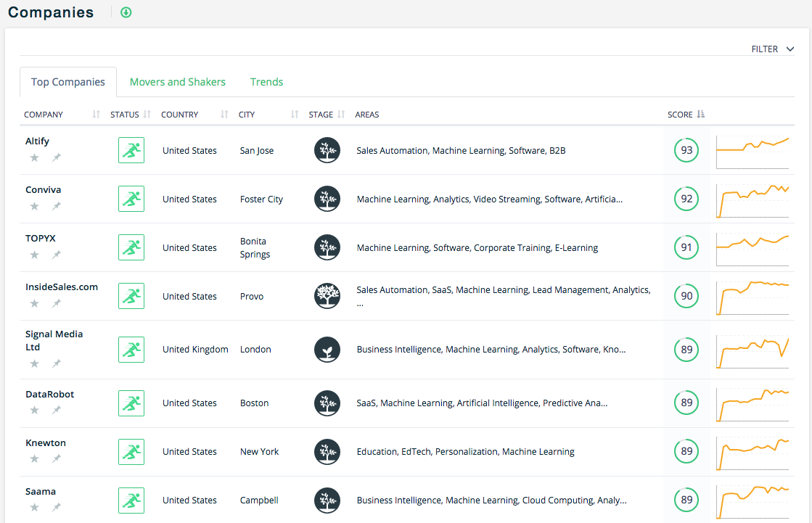Open the Saama company link
The width and height of the screenshot is (812, 523).
click(x=41, y=491)
